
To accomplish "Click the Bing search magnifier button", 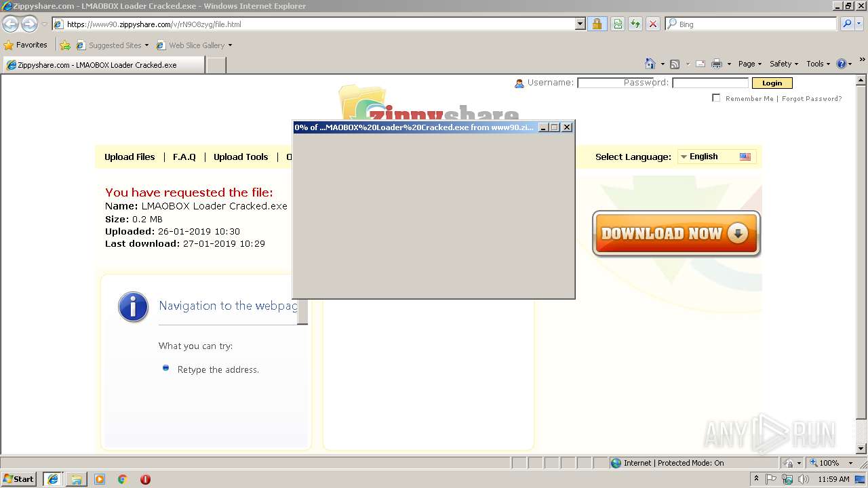I will (x=847, y=24).
